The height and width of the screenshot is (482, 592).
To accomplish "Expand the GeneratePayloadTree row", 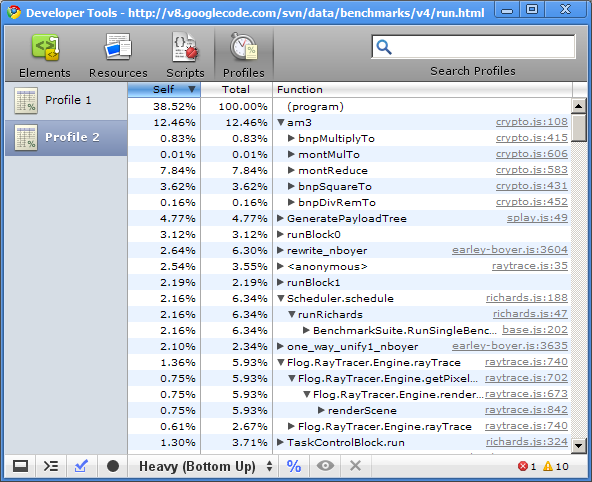I will pyautogui.click(x=280, y=218).
